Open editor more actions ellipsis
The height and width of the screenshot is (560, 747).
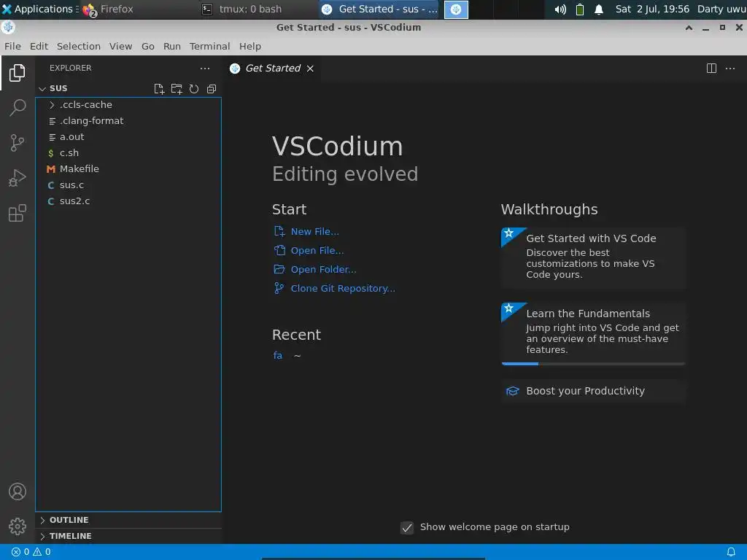[x=729, y=68]
